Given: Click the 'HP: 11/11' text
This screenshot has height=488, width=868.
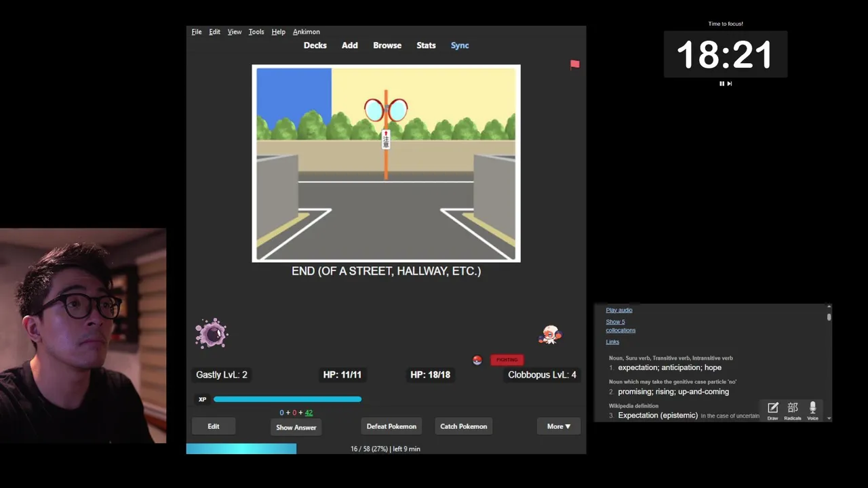Looking at the screenshot, I should [x=342, y=375].
